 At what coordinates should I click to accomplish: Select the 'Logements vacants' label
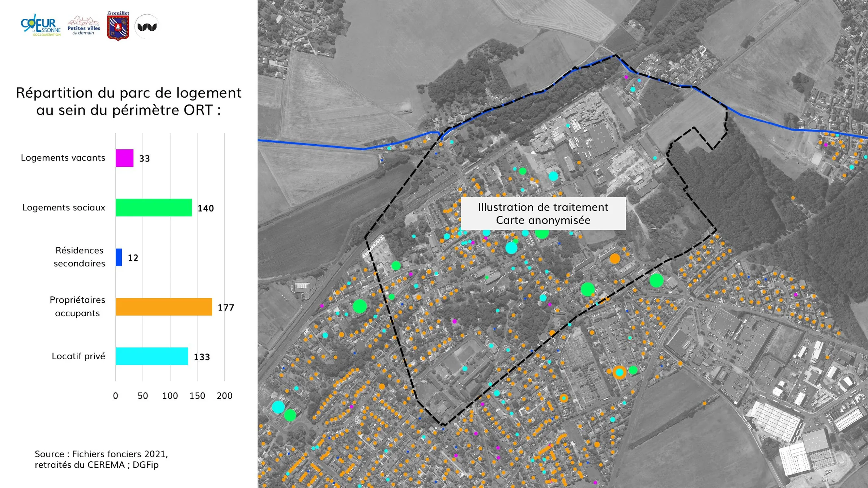click(x=63, y=158)
